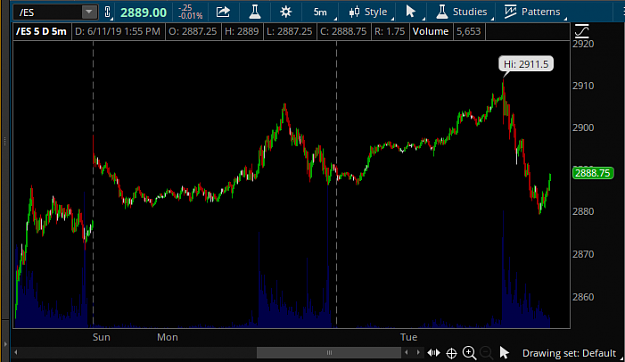Click the O: 2887.25 open value
The width and height of the screenshot is (625, 362).
click(x=193, y=31)
